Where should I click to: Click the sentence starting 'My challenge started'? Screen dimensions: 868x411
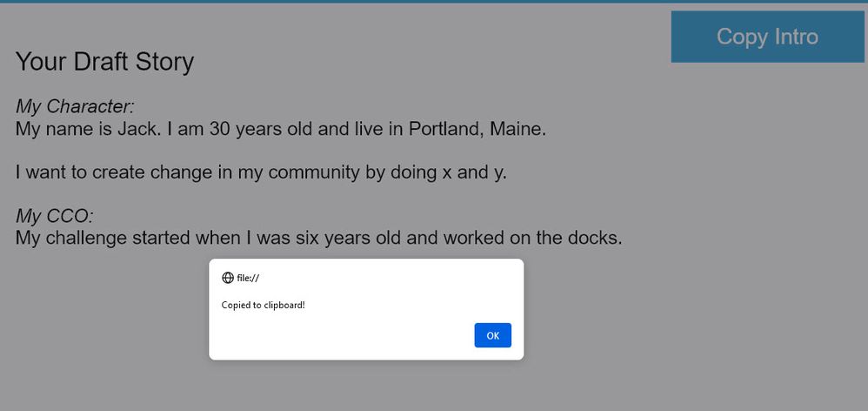[318, 238]
